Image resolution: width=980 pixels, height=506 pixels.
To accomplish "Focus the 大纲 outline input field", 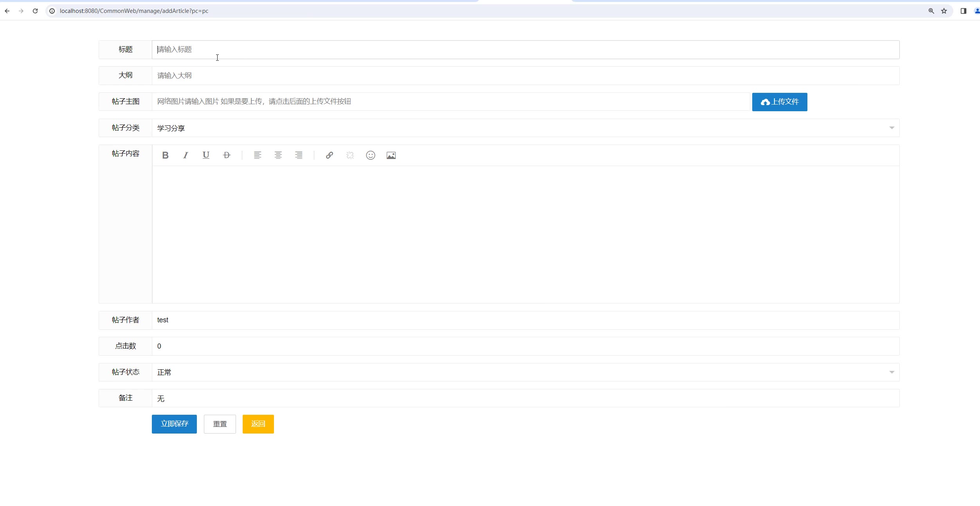I will [x=525, y=76].
